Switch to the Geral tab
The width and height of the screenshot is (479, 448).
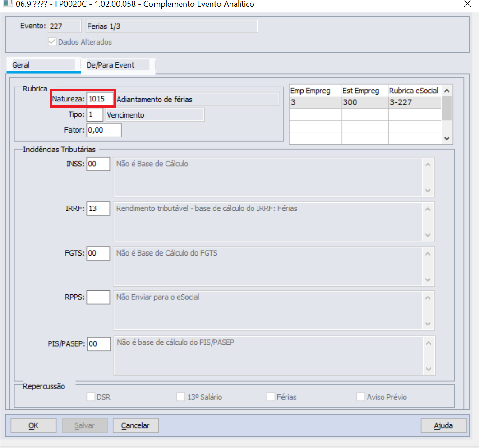click(x=43, y=65)
